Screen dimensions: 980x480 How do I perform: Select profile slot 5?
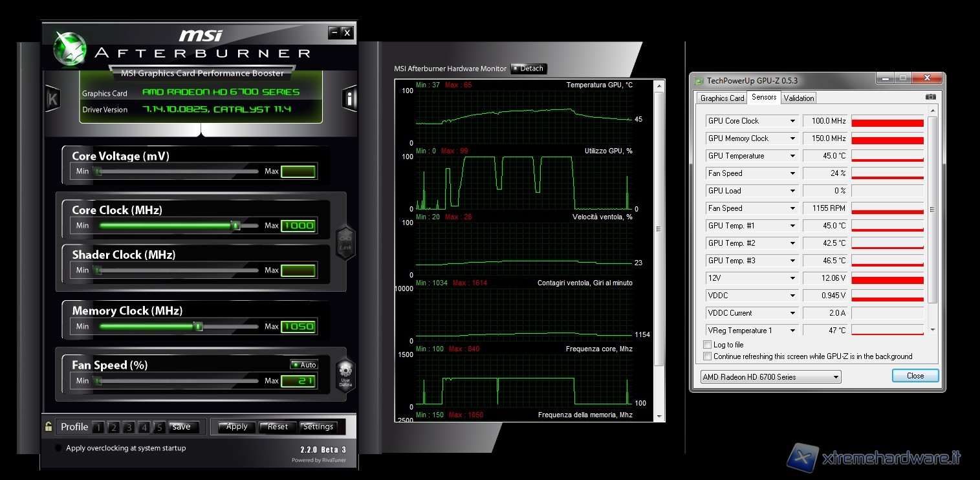(159, 427)
